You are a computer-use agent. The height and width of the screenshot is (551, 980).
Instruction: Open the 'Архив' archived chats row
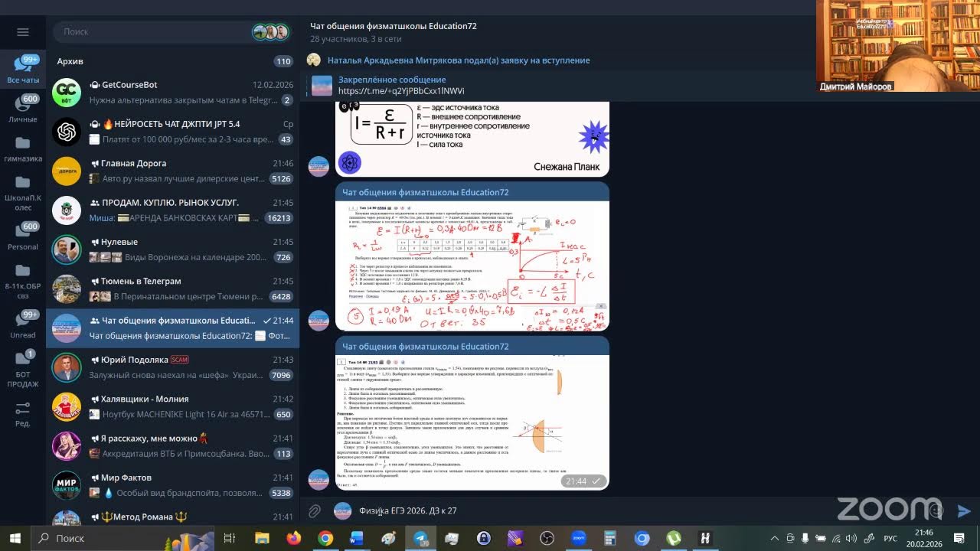point(173,61)
